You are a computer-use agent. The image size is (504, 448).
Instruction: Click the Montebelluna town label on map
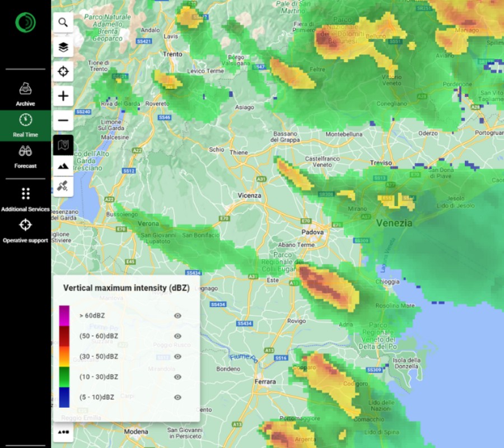(x=344, y=134)
